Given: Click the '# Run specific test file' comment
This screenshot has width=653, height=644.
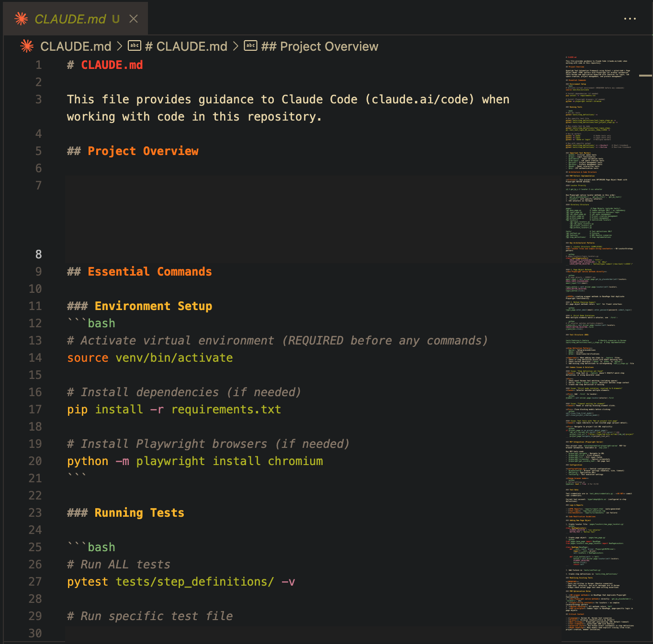Looking at the screenshot, I should [x=150, y=616].
